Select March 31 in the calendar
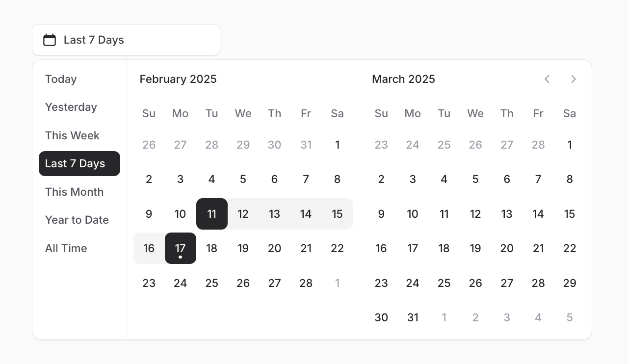 (413, 317)
